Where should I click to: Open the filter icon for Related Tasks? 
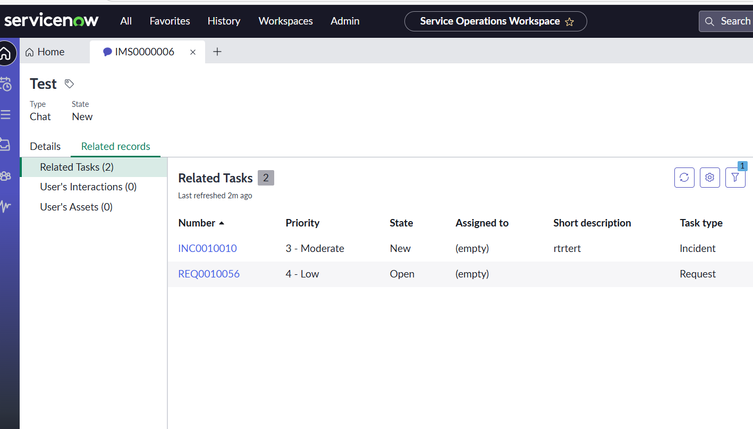735,177
